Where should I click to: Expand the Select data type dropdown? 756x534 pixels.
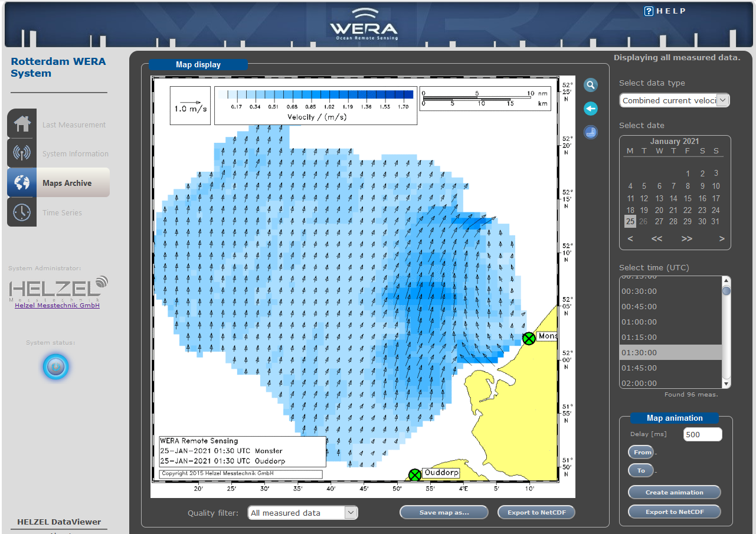(675, 100)
